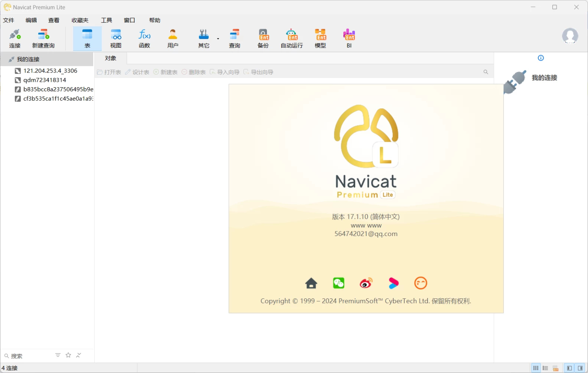The image size is (588, 373).
Task: Open the 新建查询 (New Query) tool
Action: (43, 38)
